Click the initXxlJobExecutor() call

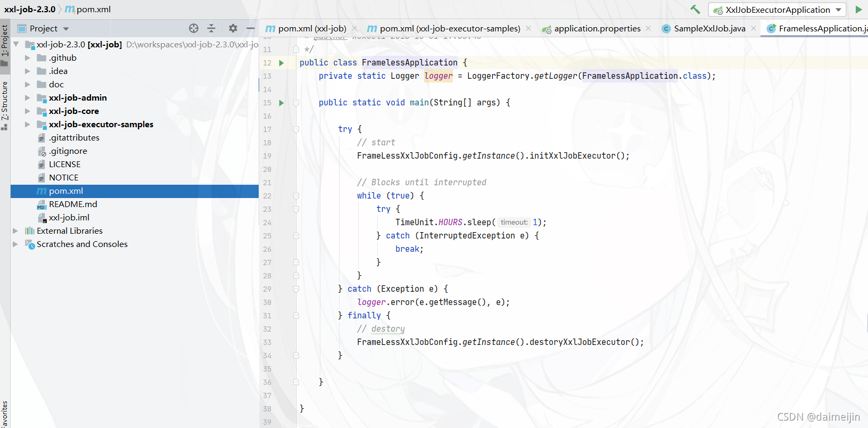pyautogui.click(x=580, y=156)
